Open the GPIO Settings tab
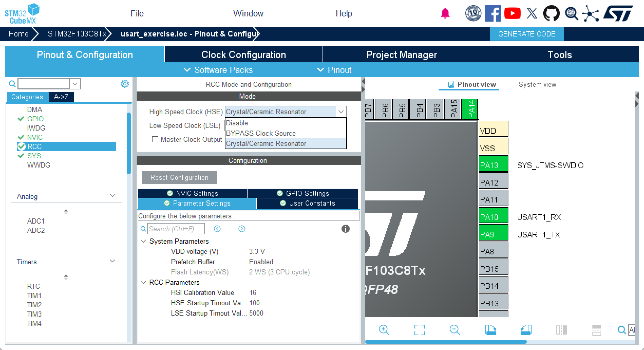 pyautogui.click(x=303, y=193)
